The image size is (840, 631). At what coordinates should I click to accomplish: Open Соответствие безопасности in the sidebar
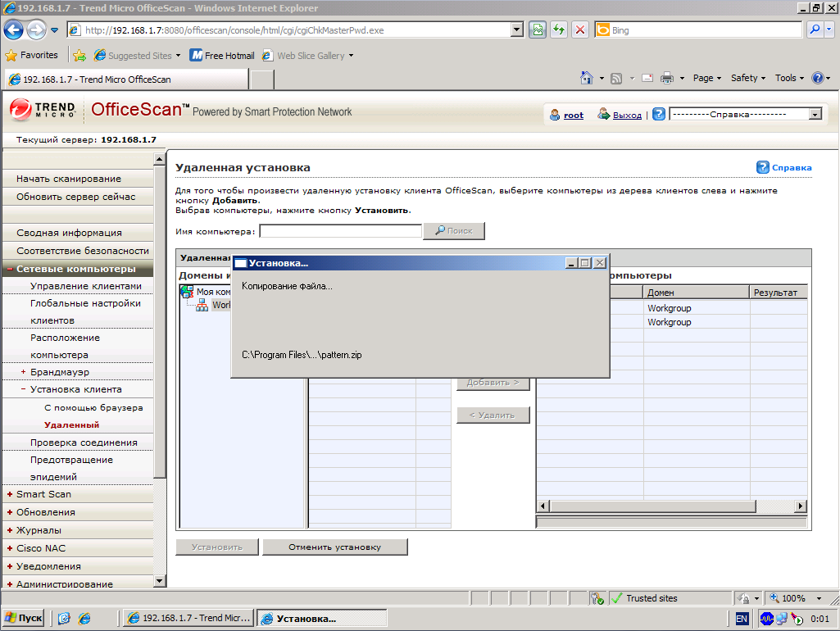(83, 251)
